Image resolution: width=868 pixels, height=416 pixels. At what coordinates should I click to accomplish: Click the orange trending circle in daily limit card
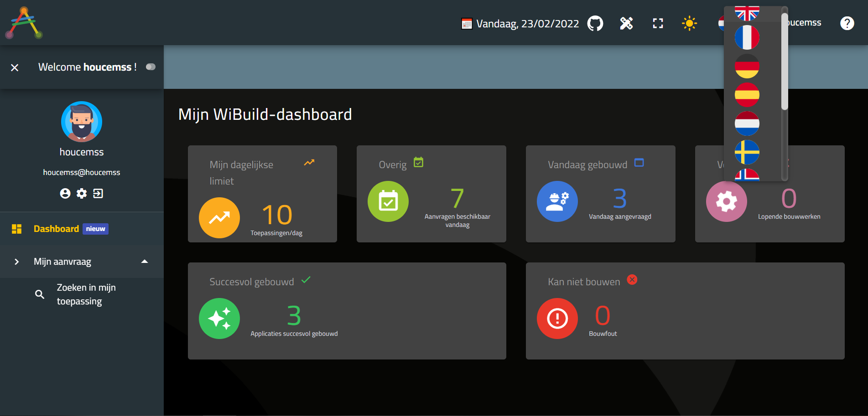[x=219, y=218]
